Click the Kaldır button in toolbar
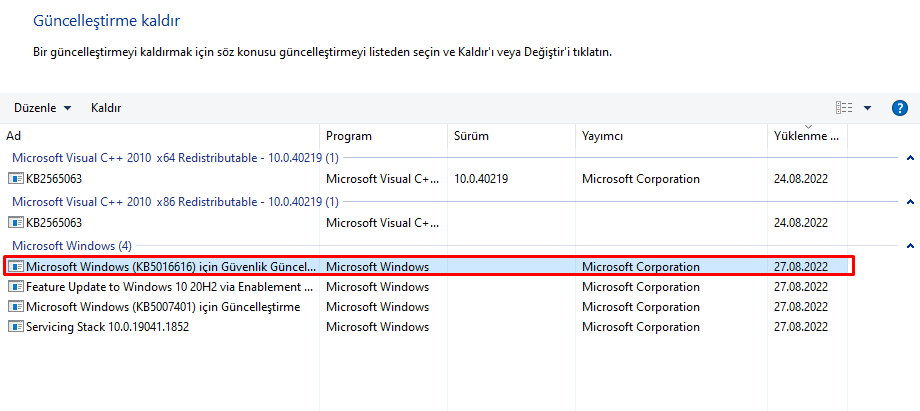 point(106,108)
